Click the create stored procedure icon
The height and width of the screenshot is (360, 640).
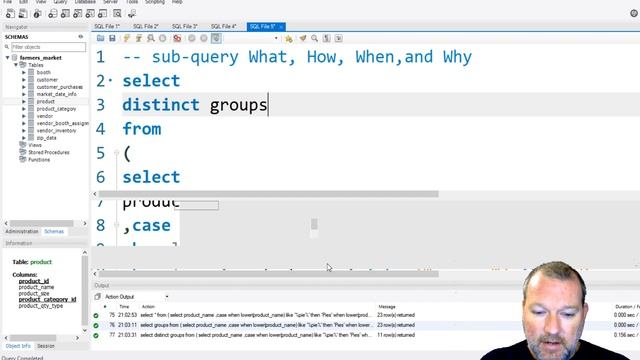[x=90, y=13]
